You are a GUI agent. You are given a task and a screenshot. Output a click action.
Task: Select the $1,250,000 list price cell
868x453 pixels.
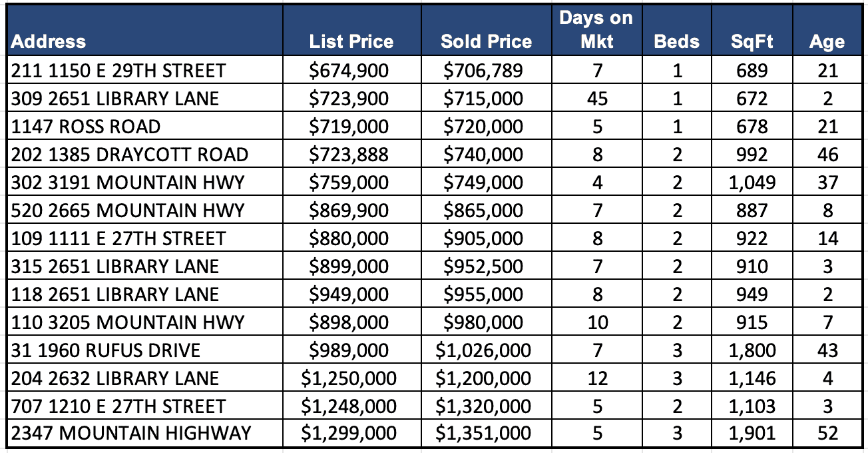coord(349,378)
